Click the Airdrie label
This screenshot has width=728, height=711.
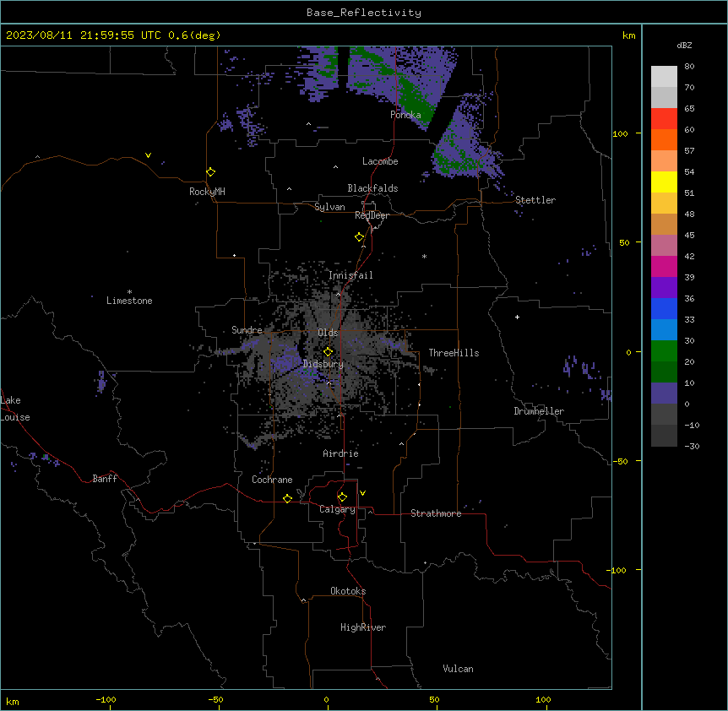pyautogui.click(x=340, y=453)
